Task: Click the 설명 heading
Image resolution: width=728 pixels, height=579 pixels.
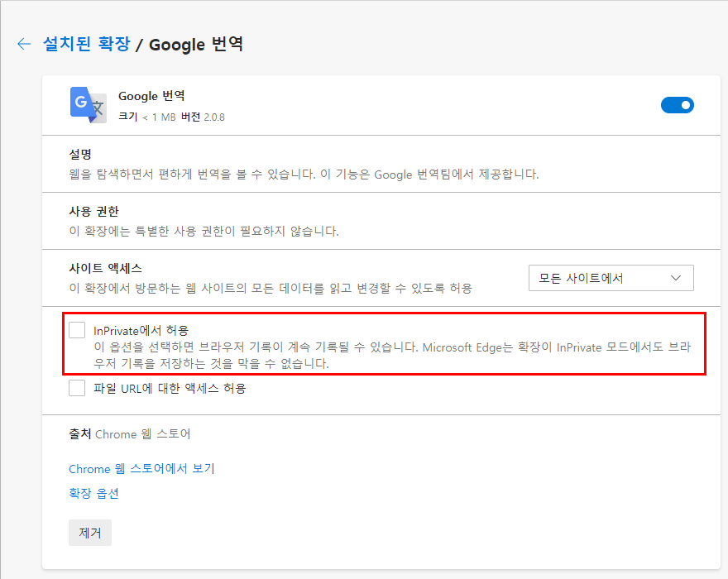Action: 80,154
